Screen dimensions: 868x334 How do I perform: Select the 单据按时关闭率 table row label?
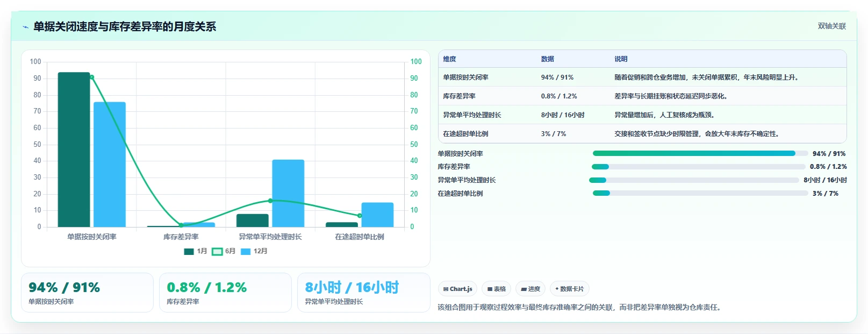[466, 77]
